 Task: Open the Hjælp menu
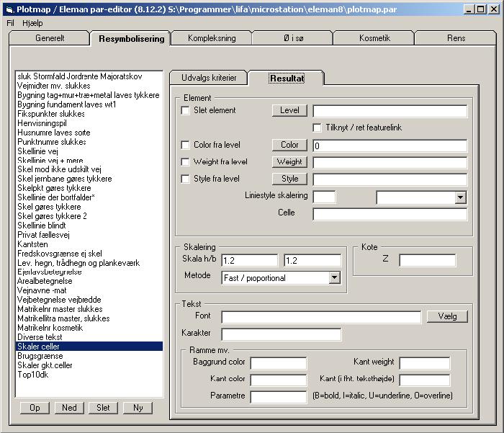32,23
